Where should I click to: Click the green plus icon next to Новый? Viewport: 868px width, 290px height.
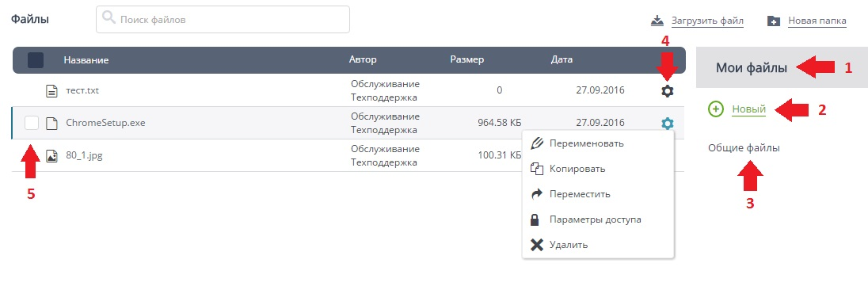(x=716, y=109)
